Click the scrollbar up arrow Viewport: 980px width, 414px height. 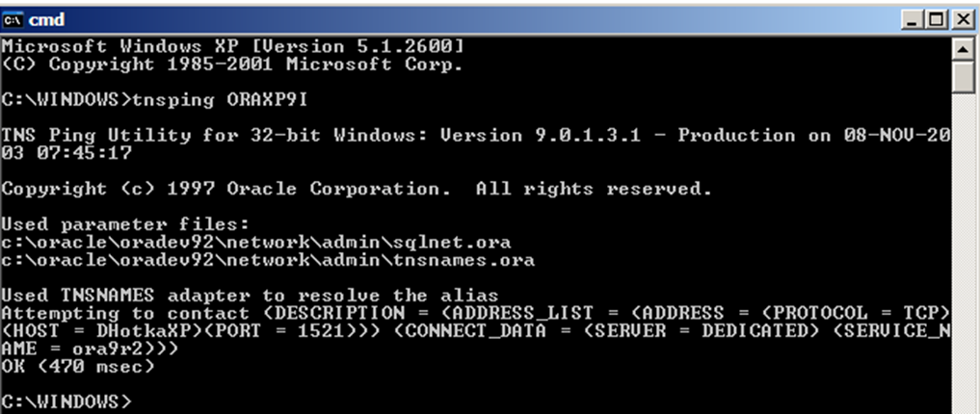[x=963, y=49]
